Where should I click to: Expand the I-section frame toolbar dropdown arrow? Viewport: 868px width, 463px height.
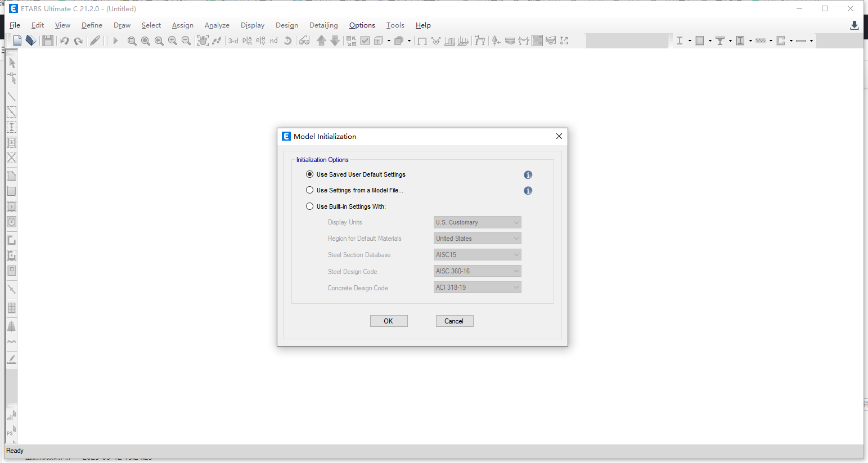tap(690, 41)
